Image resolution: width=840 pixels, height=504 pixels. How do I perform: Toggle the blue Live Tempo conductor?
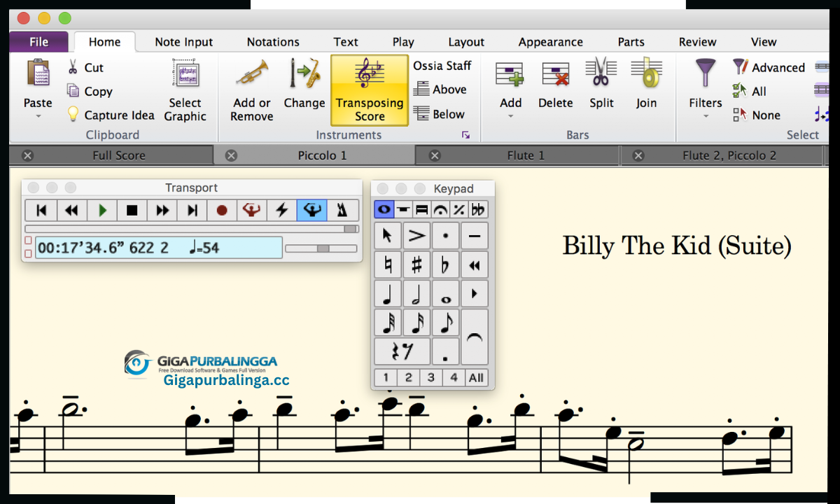[311, 210]
